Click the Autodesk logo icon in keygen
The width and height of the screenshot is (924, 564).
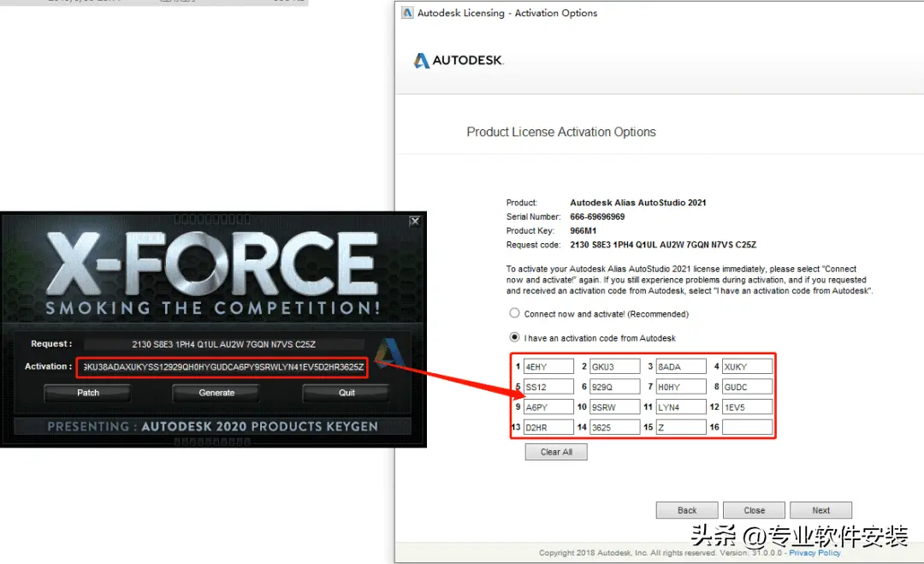point(389,353)
